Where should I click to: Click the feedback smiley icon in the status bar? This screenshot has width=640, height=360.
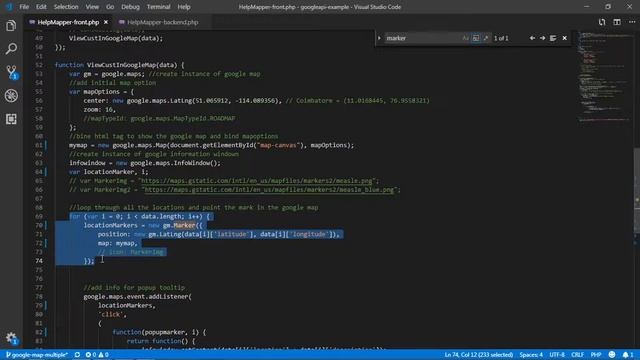(612, 355)
